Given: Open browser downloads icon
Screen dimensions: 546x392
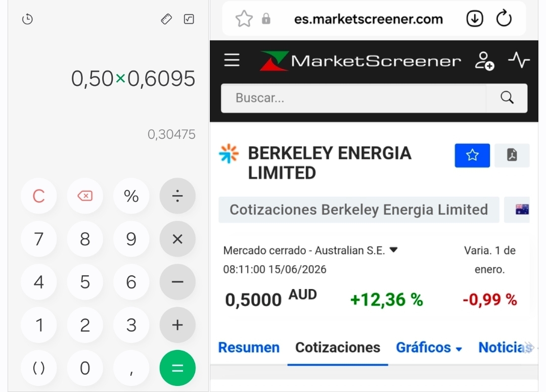Looking at the screenshot, I should click(x=475, y=18).
